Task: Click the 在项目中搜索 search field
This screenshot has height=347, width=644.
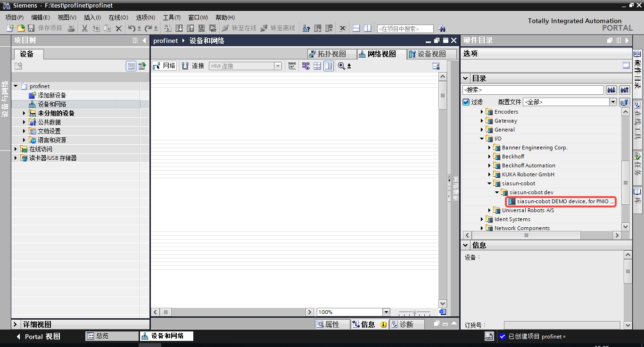Action: [x=405, y=29]
